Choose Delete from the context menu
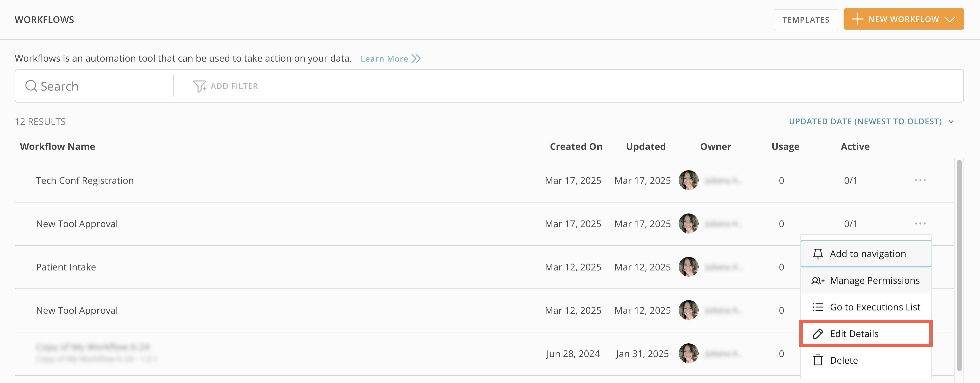 click(843, 360)
